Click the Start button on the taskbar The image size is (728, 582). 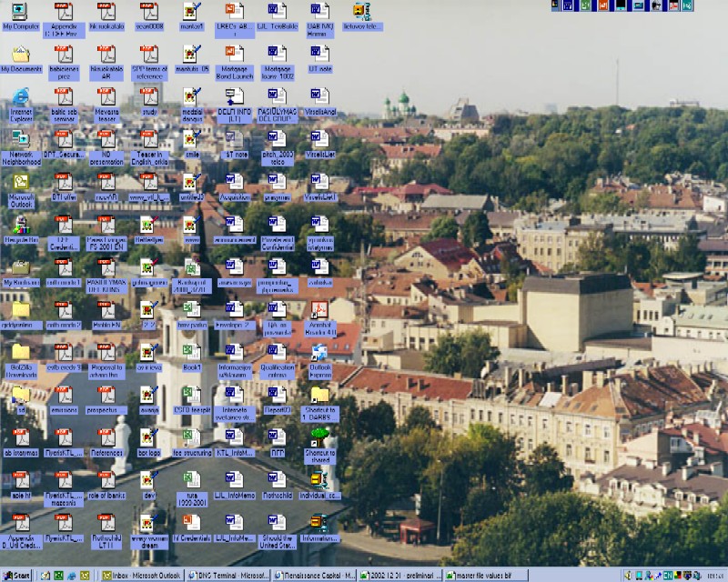click(x=17, y=575)
